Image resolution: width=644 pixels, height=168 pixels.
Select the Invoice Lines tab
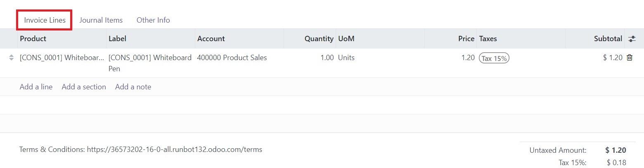pyautogui.click(x=45, y=20)
